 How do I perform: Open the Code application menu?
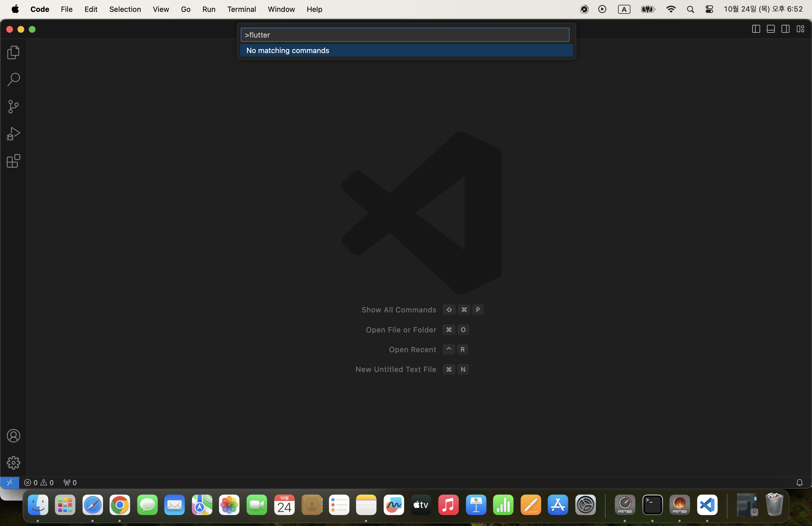coord(40,9)
